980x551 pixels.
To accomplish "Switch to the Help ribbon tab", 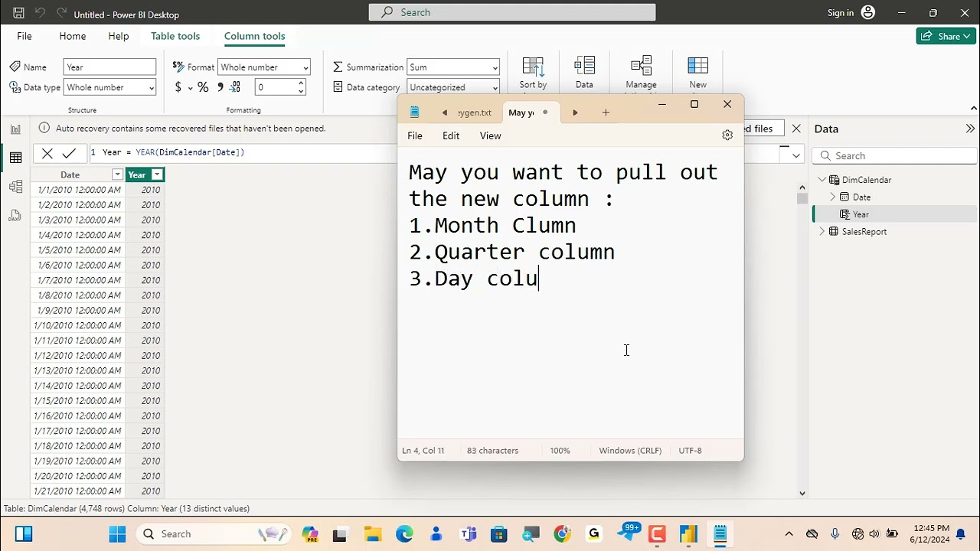I will [x=119, y=36].
